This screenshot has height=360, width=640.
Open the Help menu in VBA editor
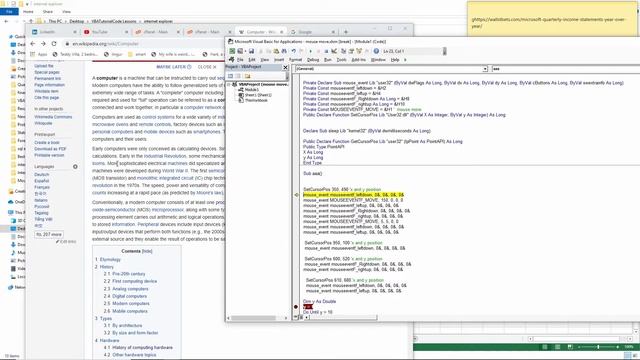(x=395, y=60)
